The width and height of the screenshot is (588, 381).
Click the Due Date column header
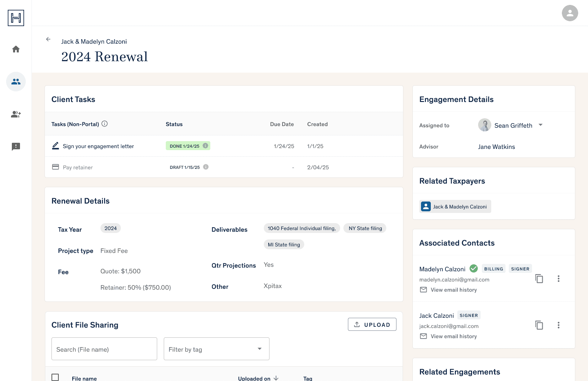click(x=282, y=124)
